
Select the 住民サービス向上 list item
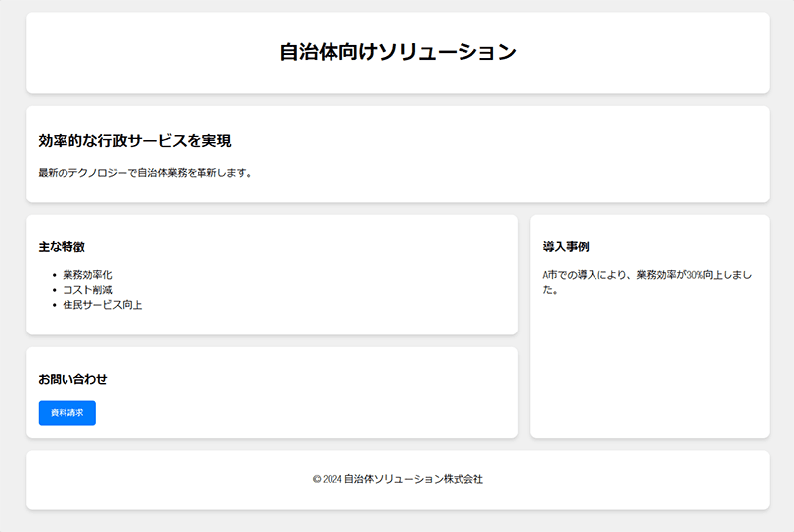102,305
